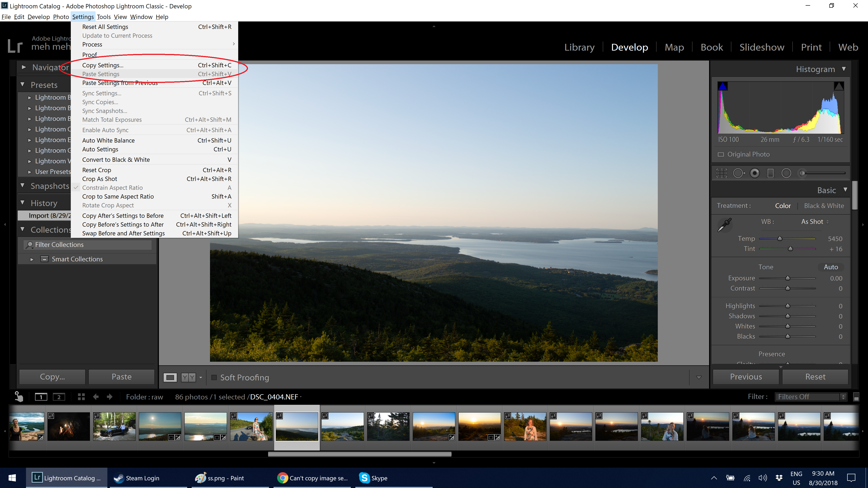Image resolution: width=868 pixels, height=488 pixels.
Task: Toggle shadow clipping indicator in histogram
Action: pyautogui.click(x=722, y=87)
